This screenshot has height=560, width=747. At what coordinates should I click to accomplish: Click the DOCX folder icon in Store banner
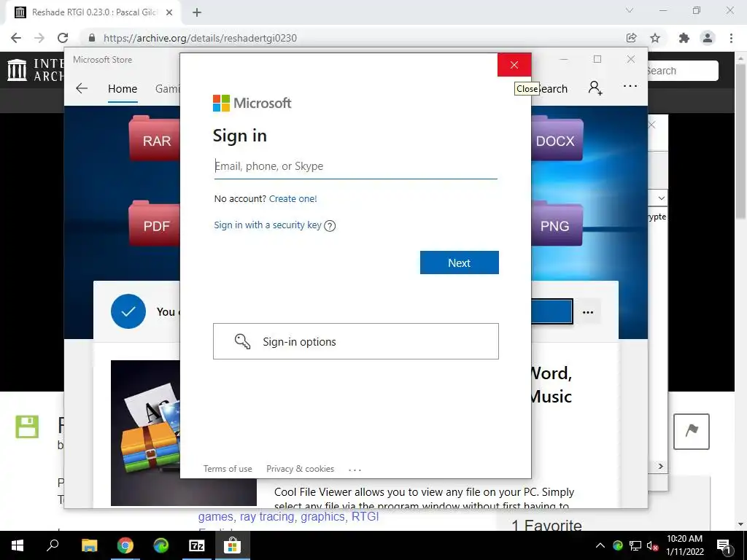pos(557,138)
